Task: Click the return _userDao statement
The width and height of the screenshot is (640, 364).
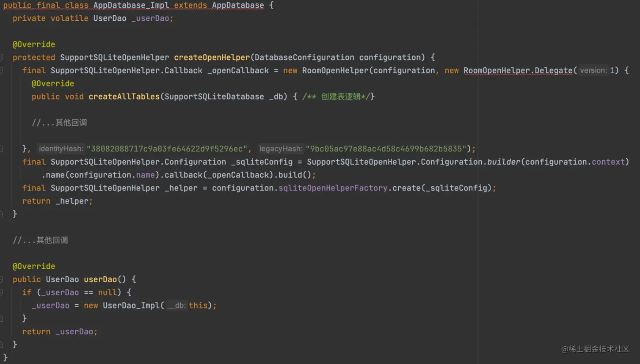Action: pos(60,332)
